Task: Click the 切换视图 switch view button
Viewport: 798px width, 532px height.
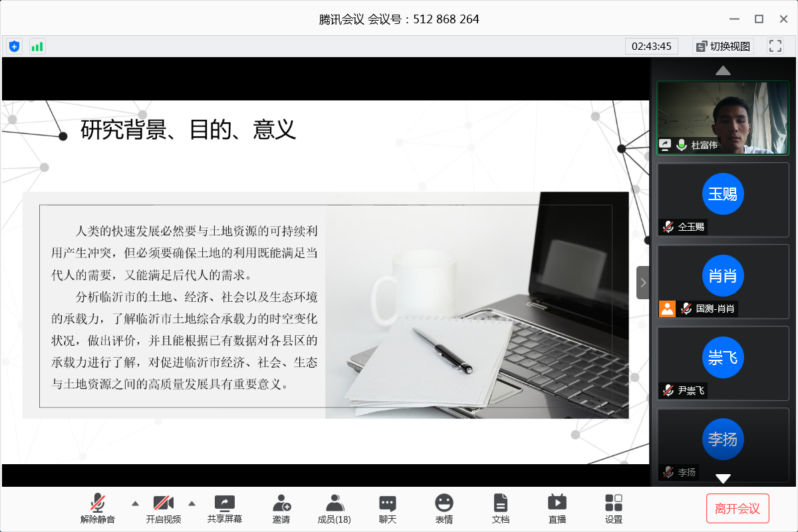Action: click(723, 46)
